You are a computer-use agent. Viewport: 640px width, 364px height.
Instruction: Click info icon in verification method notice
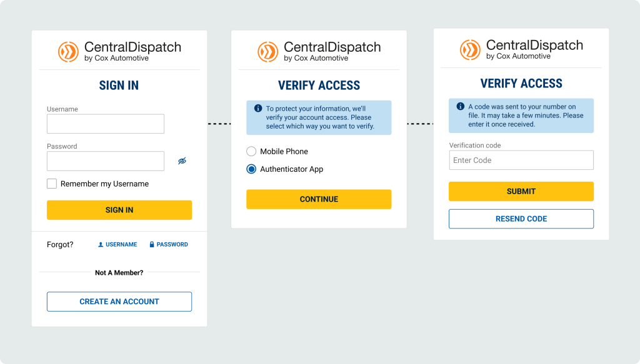pyautogui.click(x=257, y=109)
